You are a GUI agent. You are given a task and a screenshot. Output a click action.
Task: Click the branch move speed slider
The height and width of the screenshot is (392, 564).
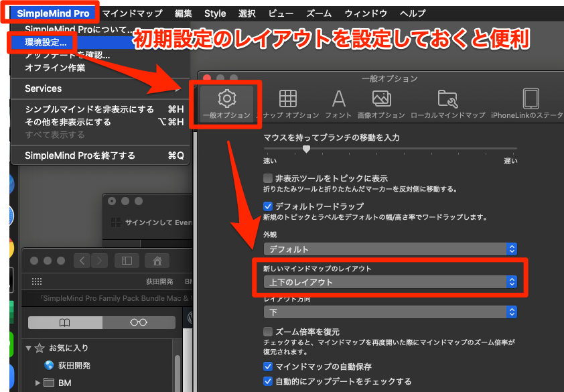(x=306, y=149)
